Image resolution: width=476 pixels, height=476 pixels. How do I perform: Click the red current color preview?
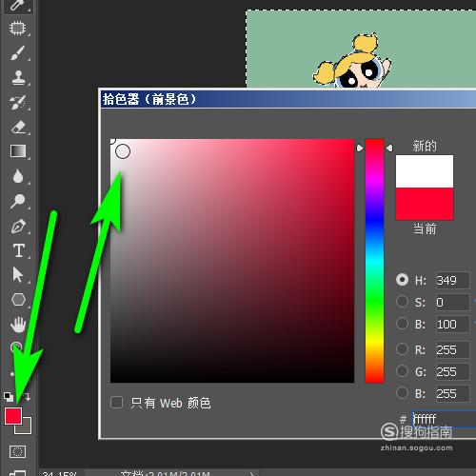[x=425, y=204]
